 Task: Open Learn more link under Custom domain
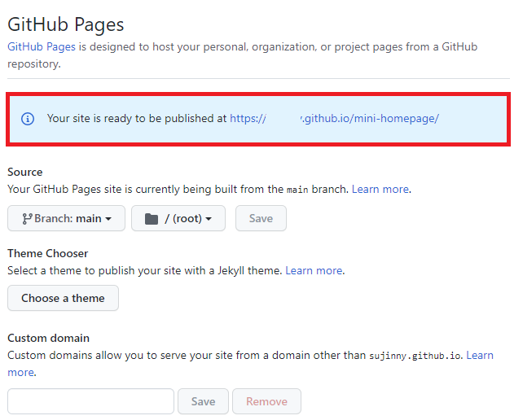480,356
